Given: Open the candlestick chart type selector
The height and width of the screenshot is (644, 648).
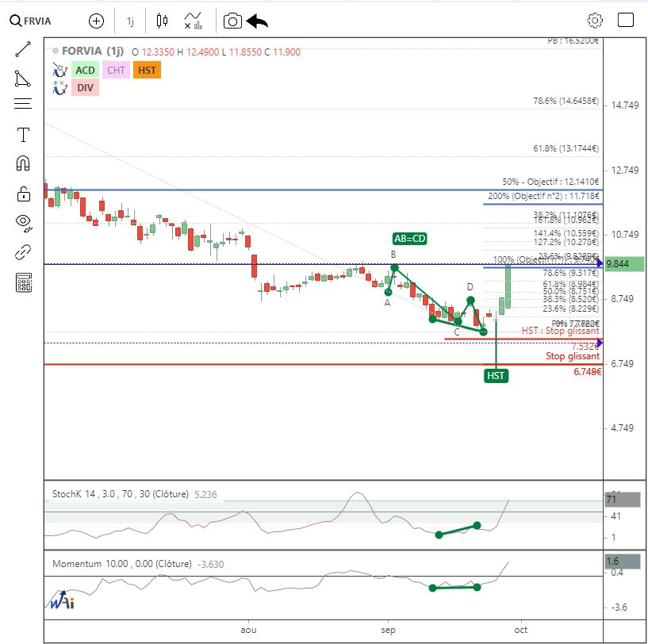Looking at the screenshot, I should click(x=162, y=21).
